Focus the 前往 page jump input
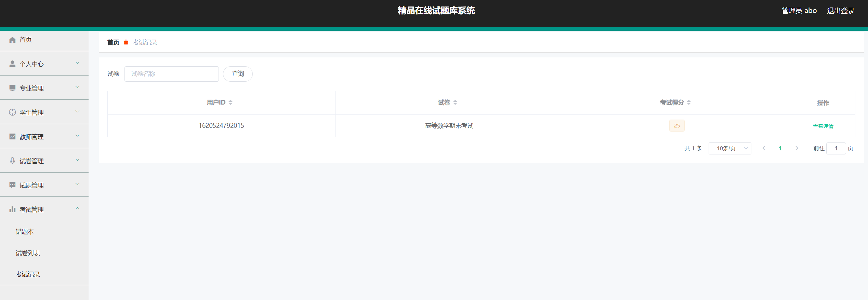Image resolution: width=868 pixels, height=300 pixels. (836, 148)
